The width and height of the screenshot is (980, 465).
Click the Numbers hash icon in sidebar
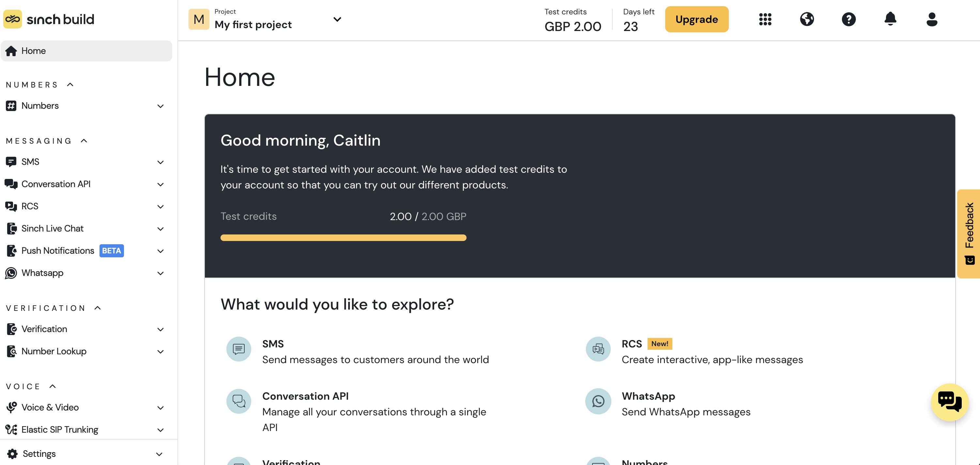click(11, 106)
